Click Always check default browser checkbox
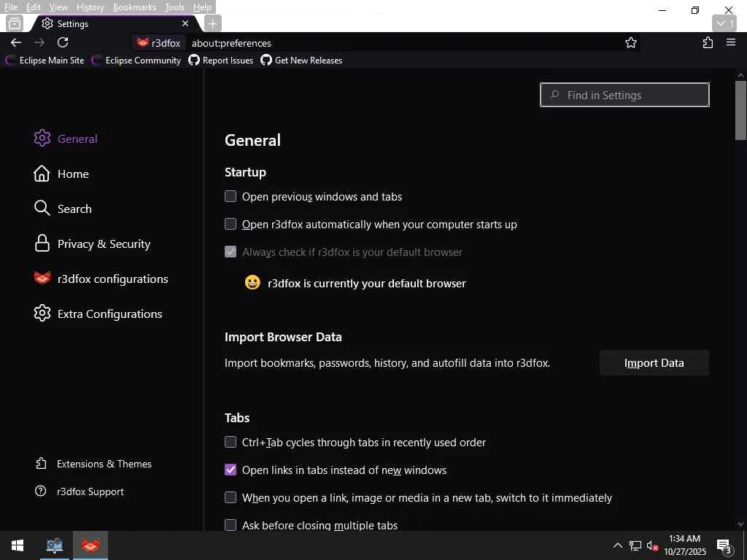 point(231,252)
